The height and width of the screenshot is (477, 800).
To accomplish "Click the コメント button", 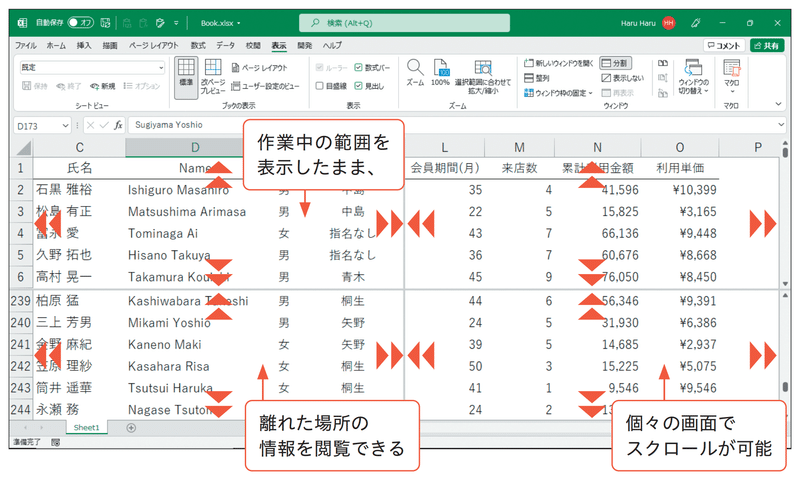I will 724,45.
